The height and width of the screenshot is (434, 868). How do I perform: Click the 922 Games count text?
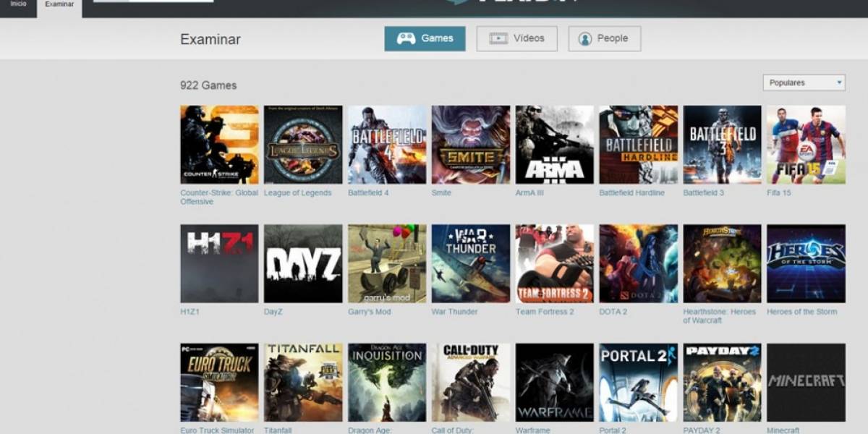tap(208, 85)
